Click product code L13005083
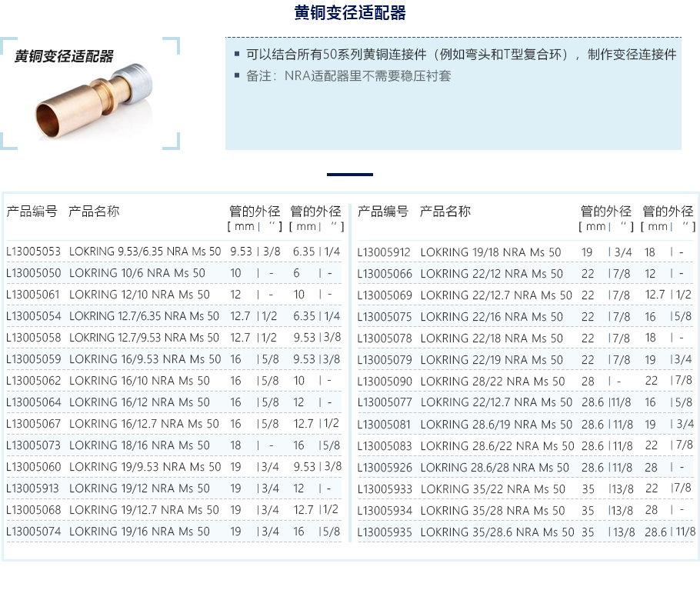This screenshot has height=600, width=700. point(385,446)
